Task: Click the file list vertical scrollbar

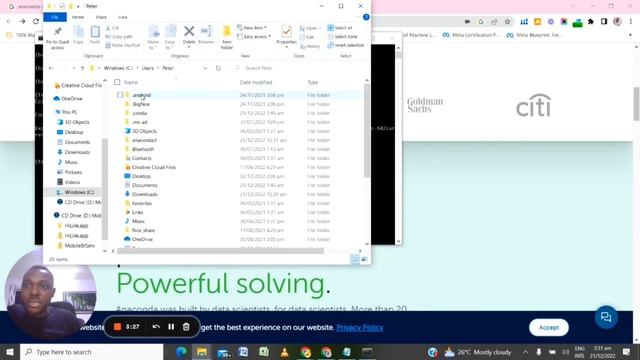Action: (367, 131)
